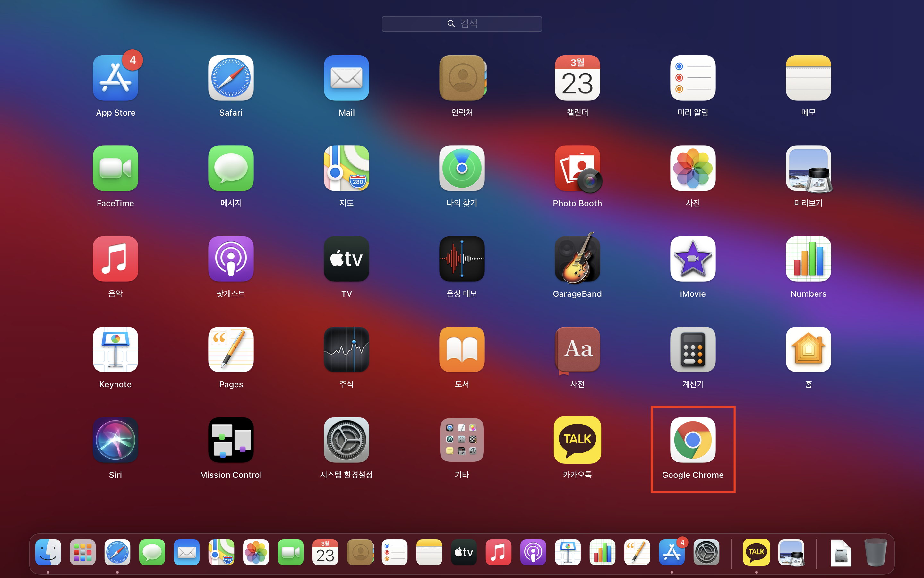Open App Store in Launchpad grid
The height and width of the screenshot is (578, 924).
point(115,78)
